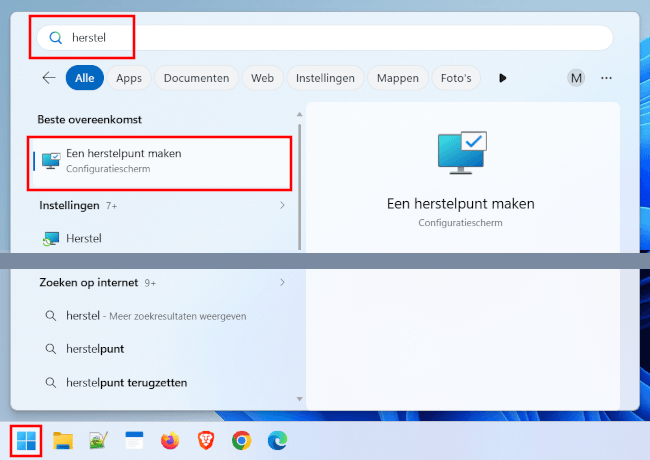The height and width of the screenshot is (460, 650).
Task: Click in the search box containing herstel
Action: point(325,38)
